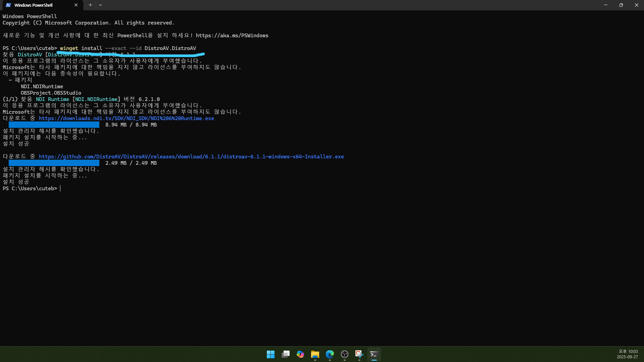Open a new terminal tab
644x362 pixels.
(x=90, y=5)
